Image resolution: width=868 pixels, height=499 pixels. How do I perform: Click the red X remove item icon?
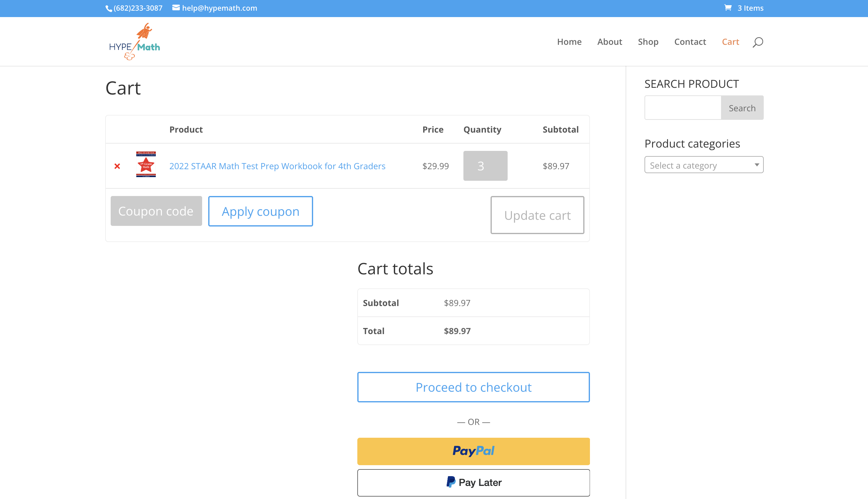(x=117, y=166)
